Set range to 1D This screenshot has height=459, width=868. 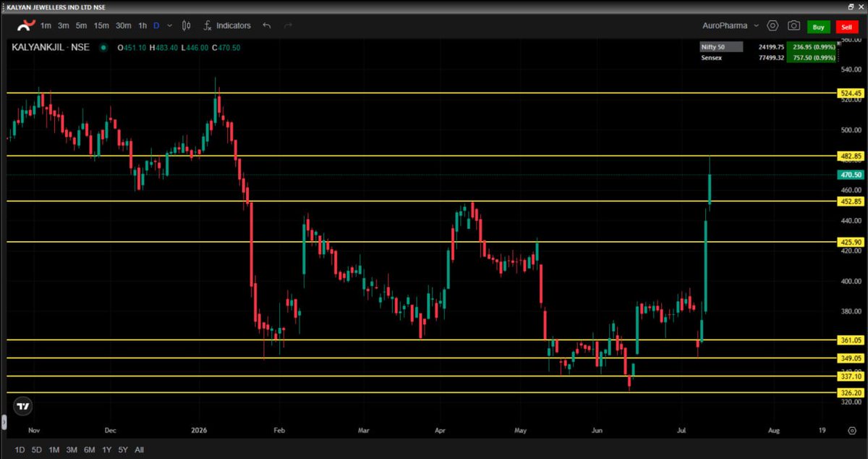coord(20,450)
